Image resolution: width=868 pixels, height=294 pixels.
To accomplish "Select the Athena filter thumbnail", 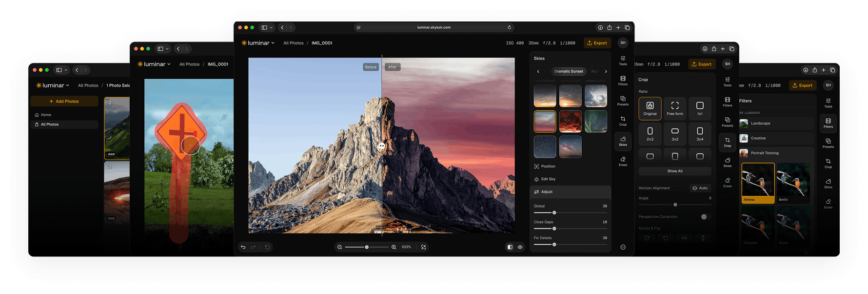I will click(758, 183).
